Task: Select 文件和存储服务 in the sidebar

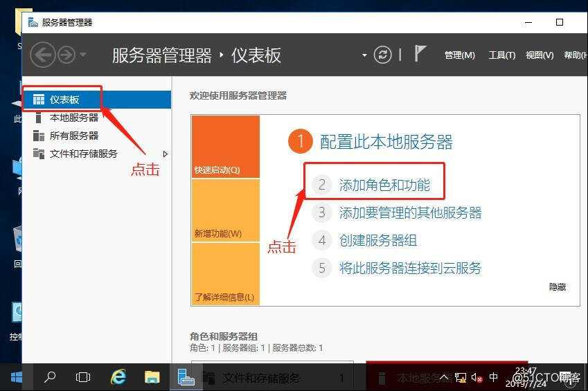Action: point(97,154)
